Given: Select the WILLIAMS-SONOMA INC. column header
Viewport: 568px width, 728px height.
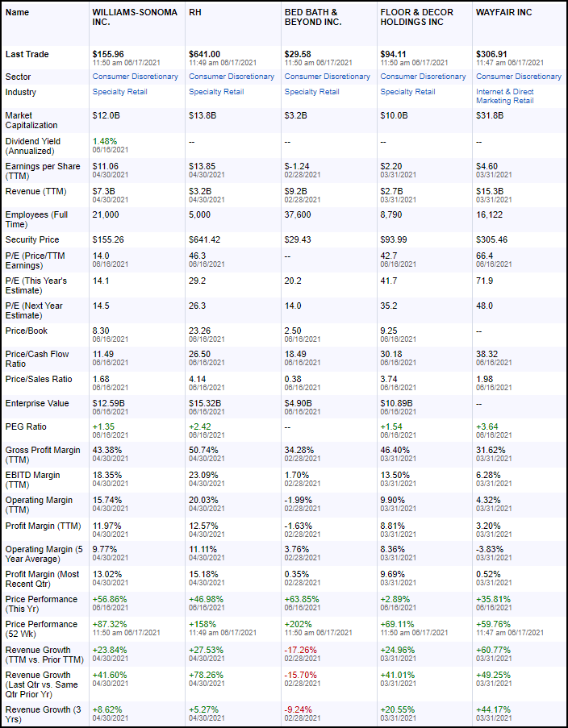Looking at the screenshot, I should pyautogui.click(x=135, y=17).
